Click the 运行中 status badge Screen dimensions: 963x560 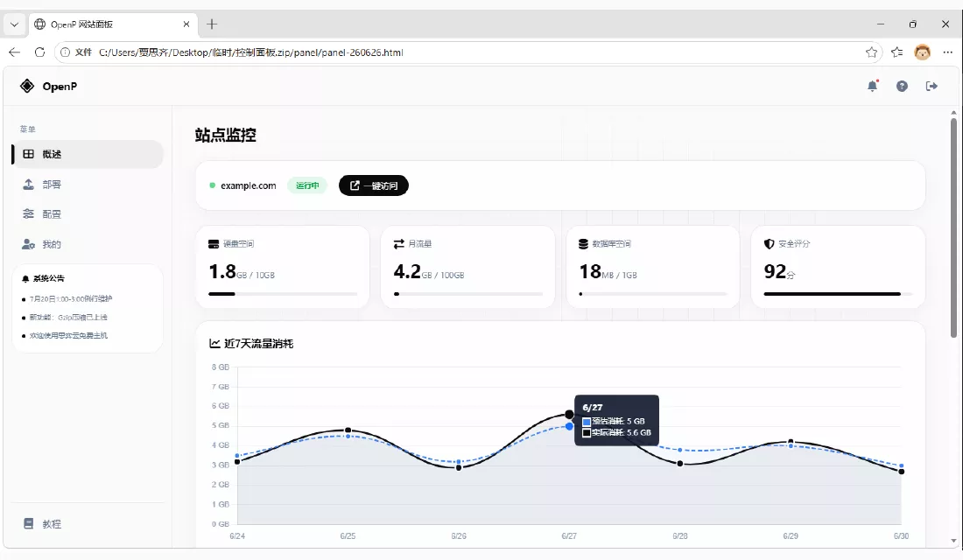[x=307, y=185]
